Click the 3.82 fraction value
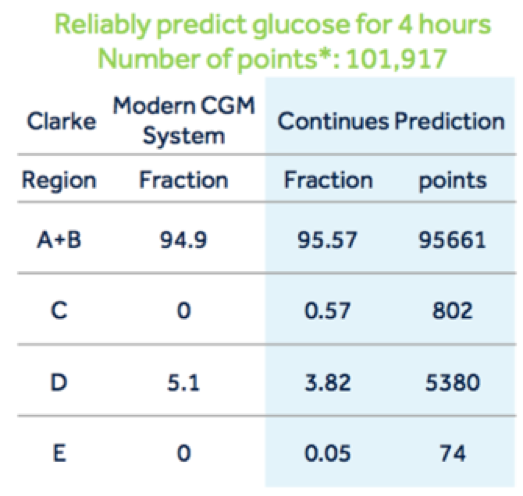 click(327, 383)
